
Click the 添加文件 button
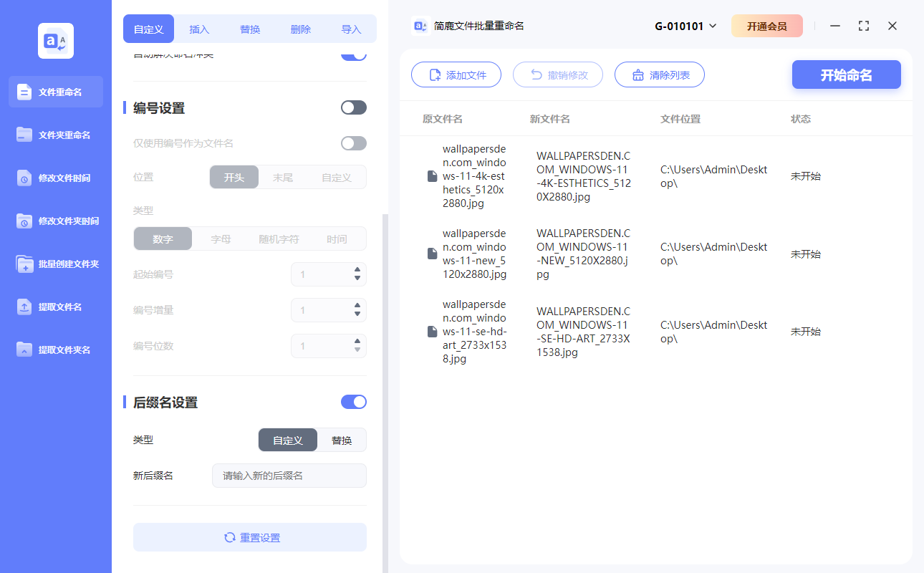tap(456, 74)
